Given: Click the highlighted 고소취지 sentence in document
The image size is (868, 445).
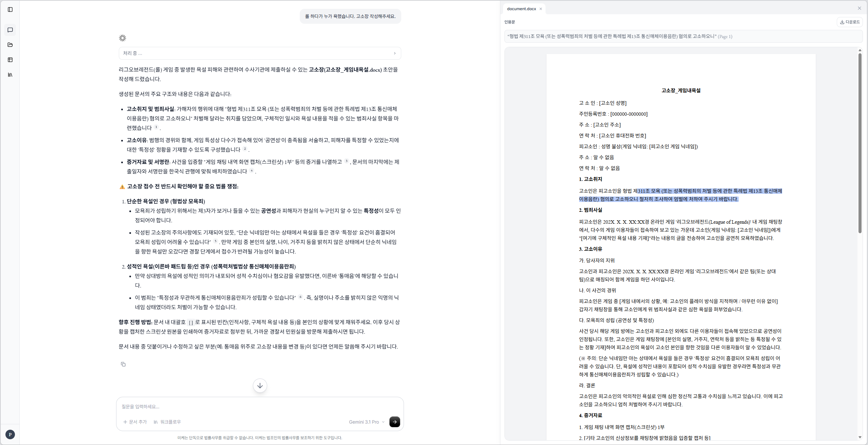Looking at the screenshot, I should (681, 195).
